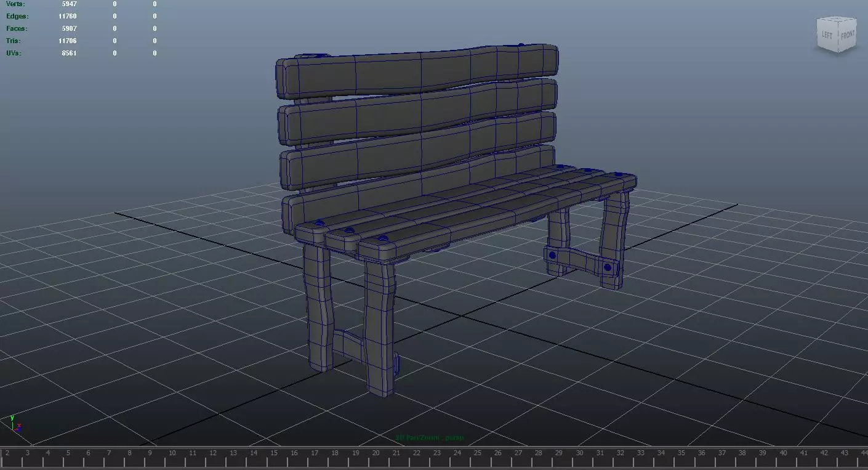Click the FRONT face of the view cube
The image size is (868, 470).
pos(847,34)
